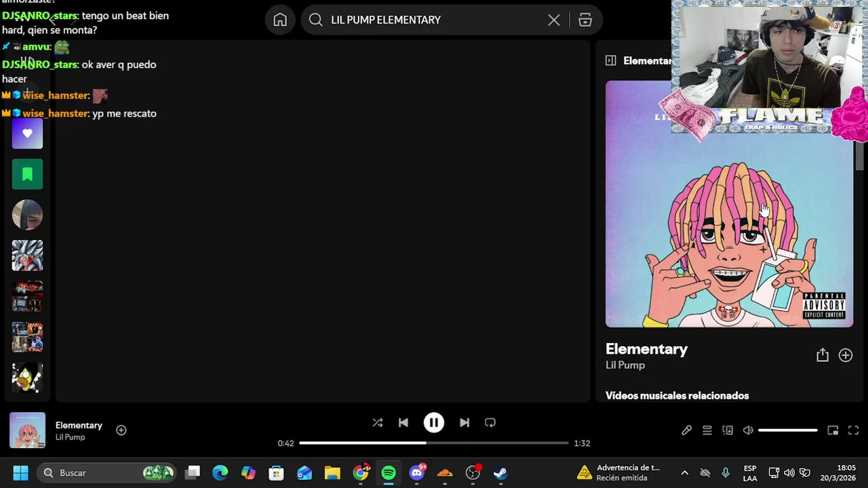The width and height of the screenshot is (868, 488).
Task: Open Copilot from taskbar
Action: pos(248,473)
